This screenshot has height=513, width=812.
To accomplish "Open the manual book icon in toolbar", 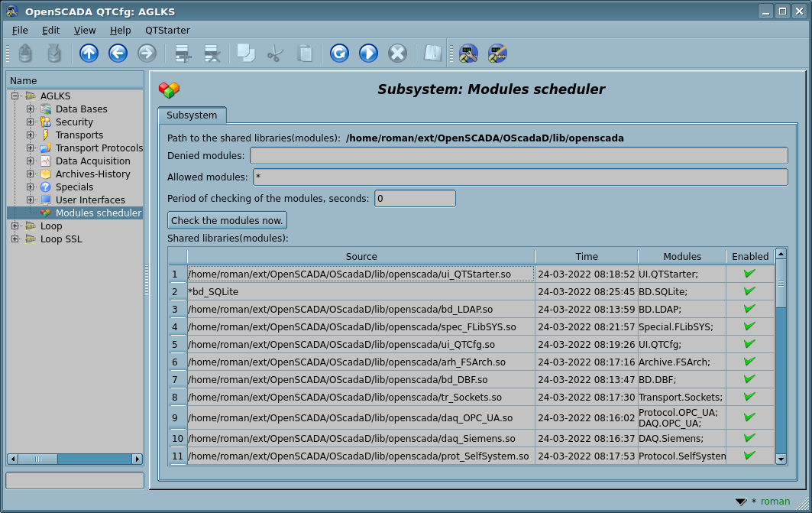I will pos(433,53).
